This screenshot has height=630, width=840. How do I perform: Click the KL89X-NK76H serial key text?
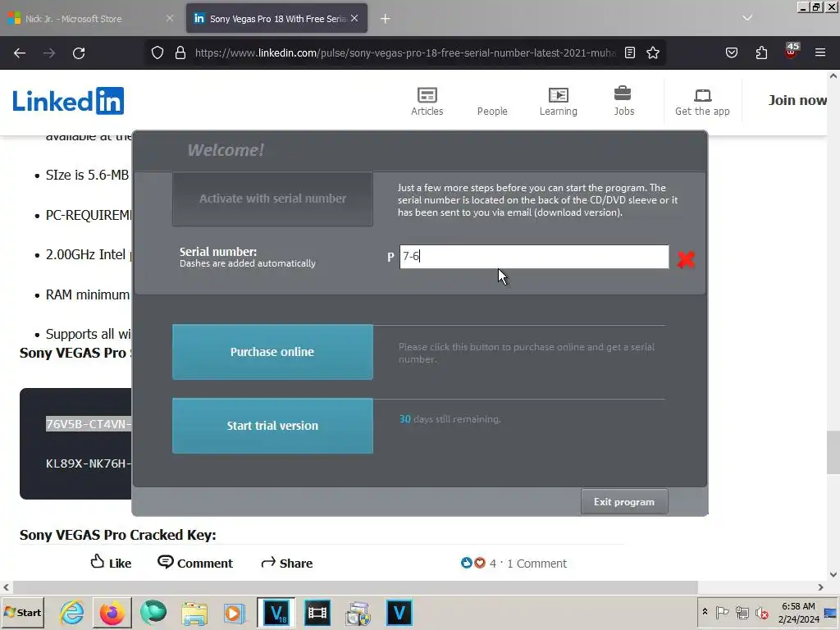(89, 463)
